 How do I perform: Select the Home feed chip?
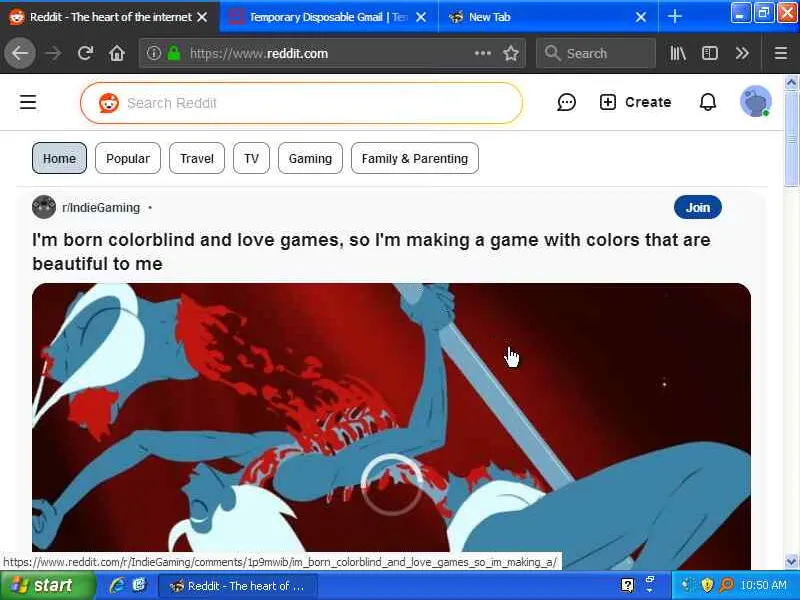pyautogui.click(x=59, y=158)
